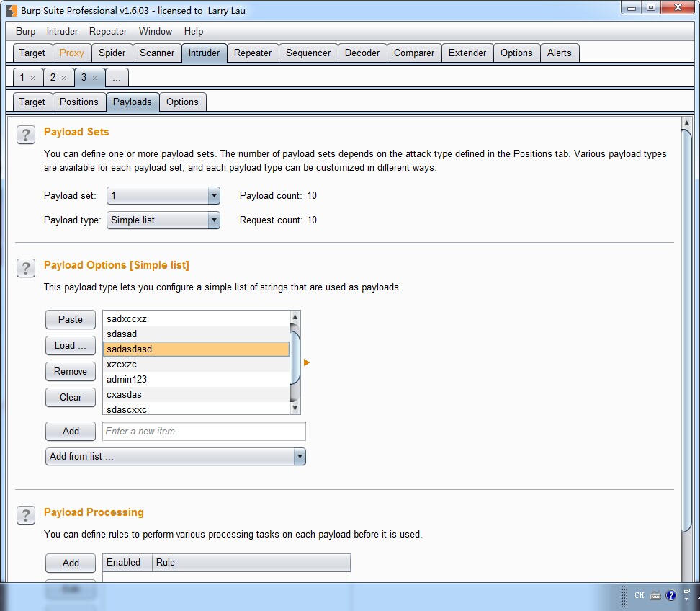The width and height of the screenshot is (700, 611).
Task: Create a new attack tab with the ... tab
Action: point(117,78)
